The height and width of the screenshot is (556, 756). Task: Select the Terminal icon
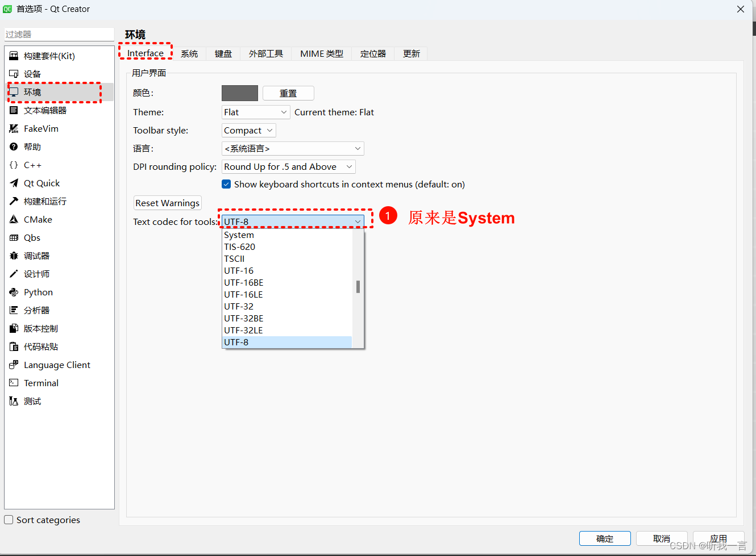14,383
